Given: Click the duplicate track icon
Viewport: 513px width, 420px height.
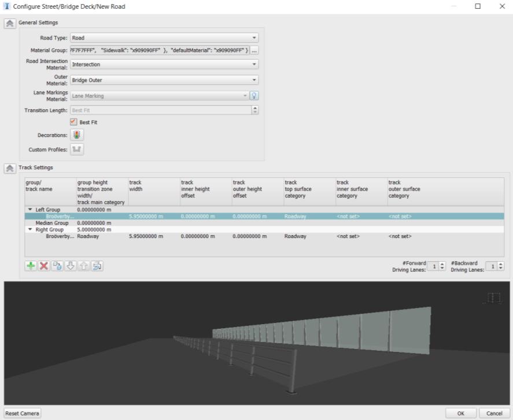Looking at the screenshot, I should pos(57,266).
